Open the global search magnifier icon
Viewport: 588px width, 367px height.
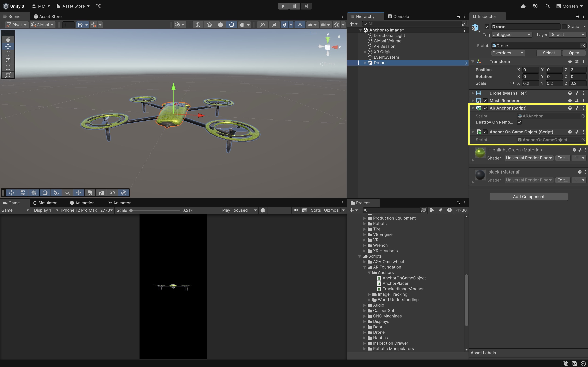(548, 6)
